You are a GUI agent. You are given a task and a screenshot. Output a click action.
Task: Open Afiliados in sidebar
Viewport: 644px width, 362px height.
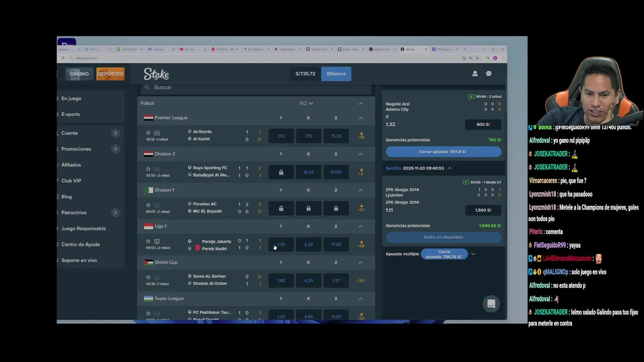click(71, 165)
